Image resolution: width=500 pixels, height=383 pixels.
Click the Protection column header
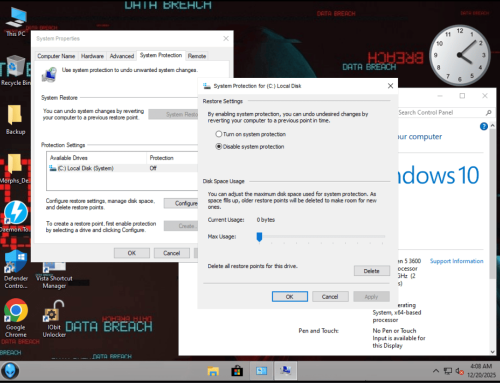172,158
